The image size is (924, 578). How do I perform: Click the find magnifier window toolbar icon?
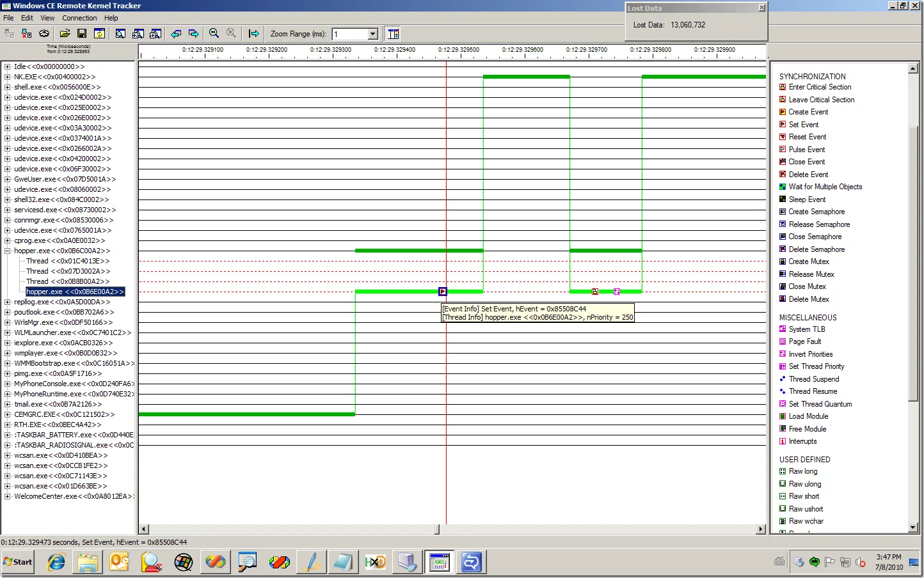(x=120, y=34)
